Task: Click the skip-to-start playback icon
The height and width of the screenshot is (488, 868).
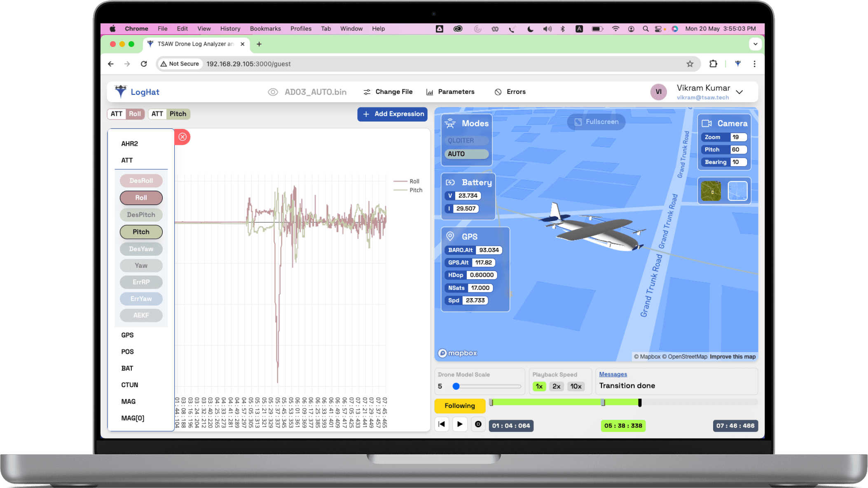Action: [442, 424]
